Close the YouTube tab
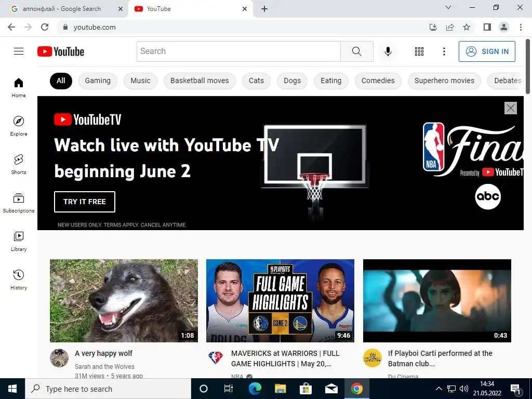Image resolution: width=532 pixels, height=399 pixels. [245, 9]
